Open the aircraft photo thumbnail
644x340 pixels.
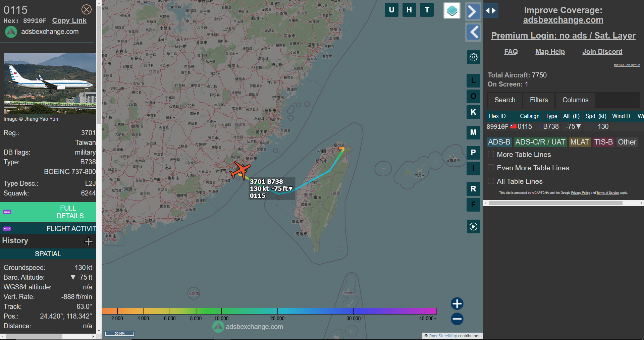[50, 83]
